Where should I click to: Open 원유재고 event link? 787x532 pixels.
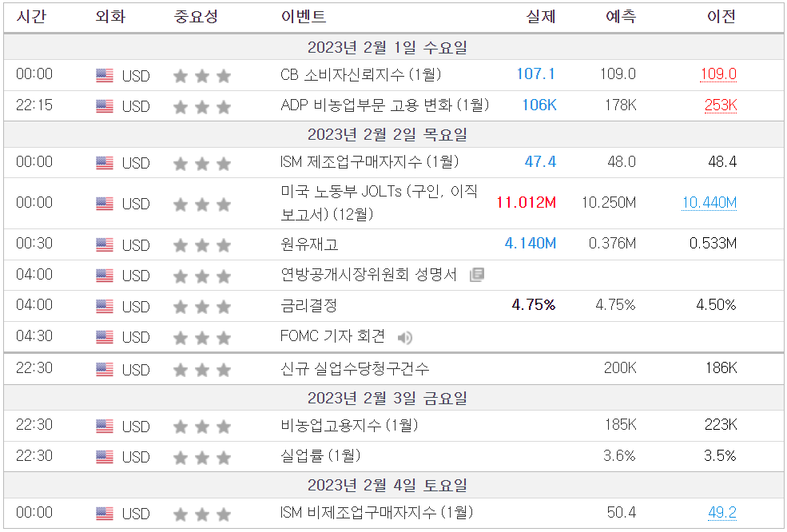(309, 244)
